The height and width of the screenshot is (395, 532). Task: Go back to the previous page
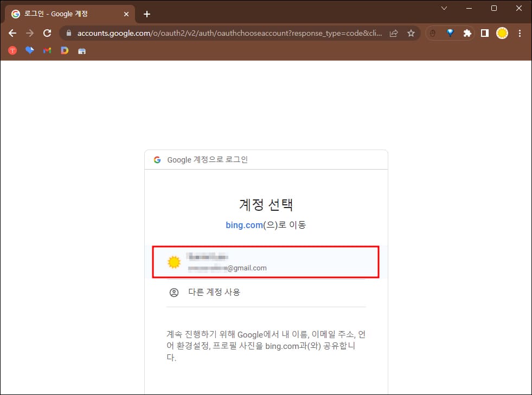(x=12, y=33)
